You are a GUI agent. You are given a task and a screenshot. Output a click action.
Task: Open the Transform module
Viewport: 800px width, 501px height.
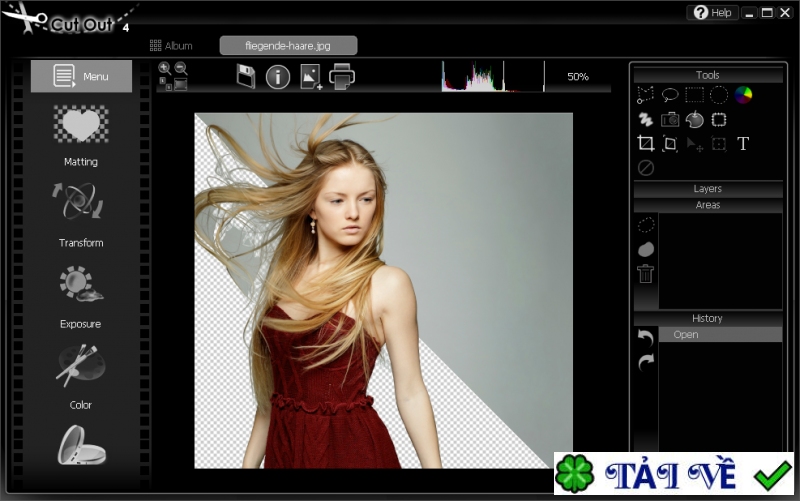point(81,215)
